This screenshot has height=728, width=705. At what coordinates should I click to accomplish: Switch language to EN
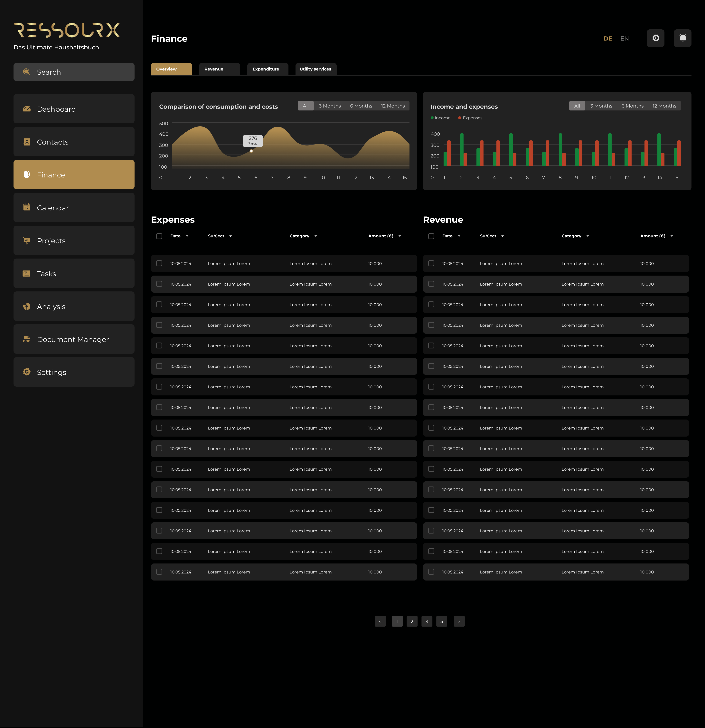click(625, 38)
